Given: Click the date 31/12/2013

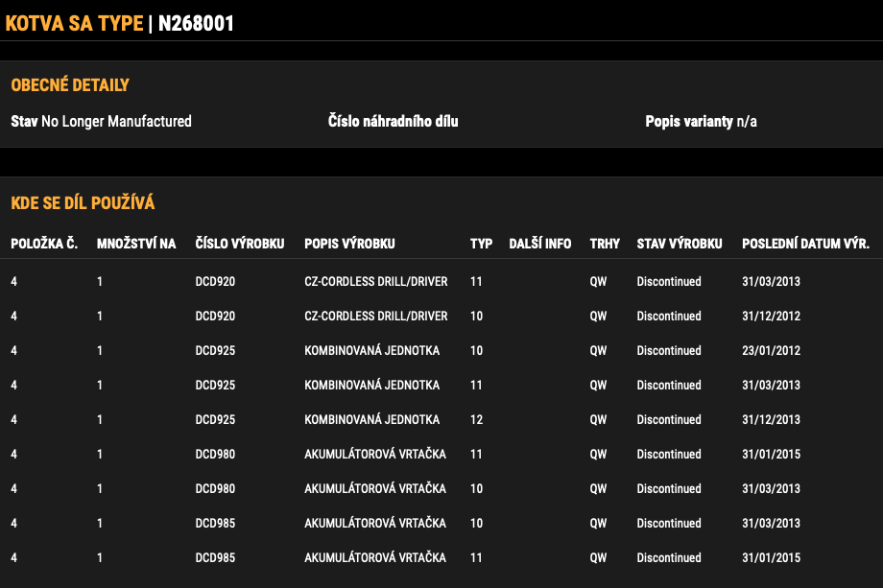Looking at the screenshot, I should coord(771,420).
